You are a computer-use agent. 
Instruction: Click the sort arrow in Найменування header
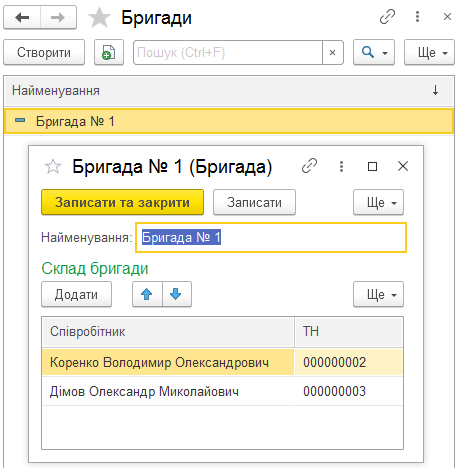point(435,90)
